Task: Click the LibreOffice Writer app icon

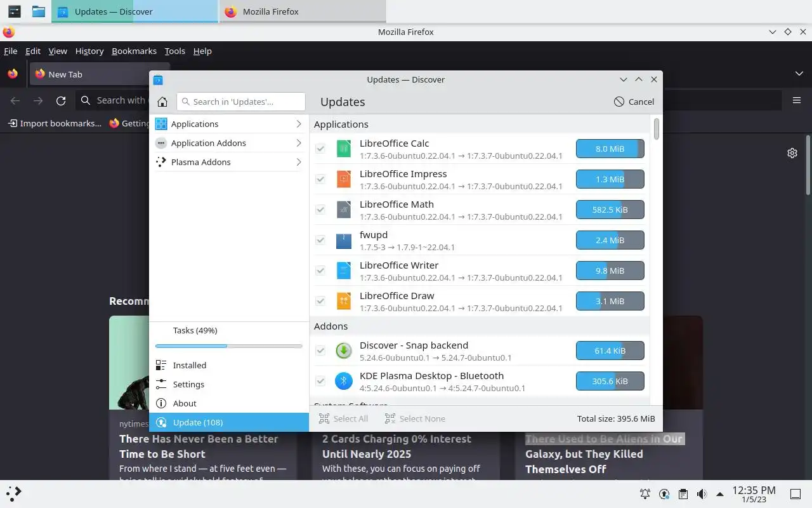Action: coord(343,271)
